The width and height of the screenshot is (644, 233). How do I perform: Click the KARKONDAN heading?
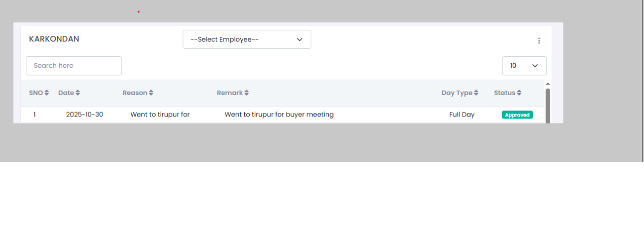click(54, 39)
